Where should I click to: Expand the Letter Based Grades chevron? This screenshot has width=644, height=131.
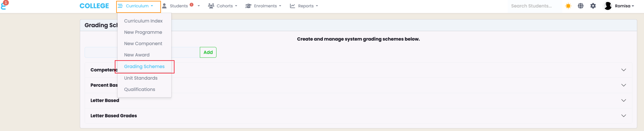[623, 116]
